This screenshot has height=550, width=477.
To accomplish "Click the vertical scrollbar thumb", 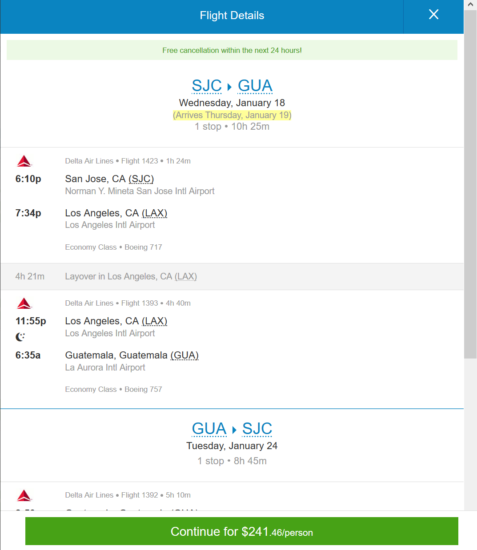I will [470, 184].
